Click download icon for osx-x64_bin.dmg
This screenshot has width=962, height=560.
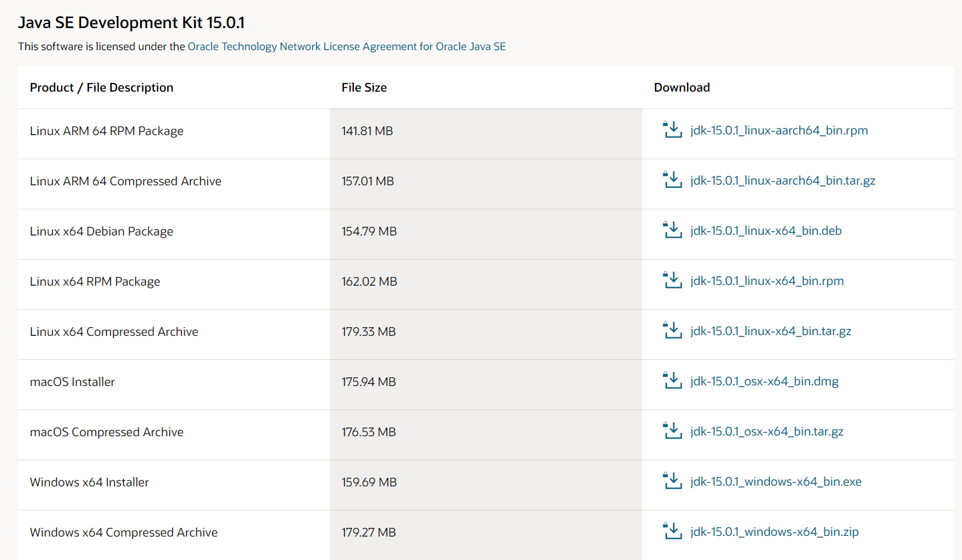pos(672,381)
